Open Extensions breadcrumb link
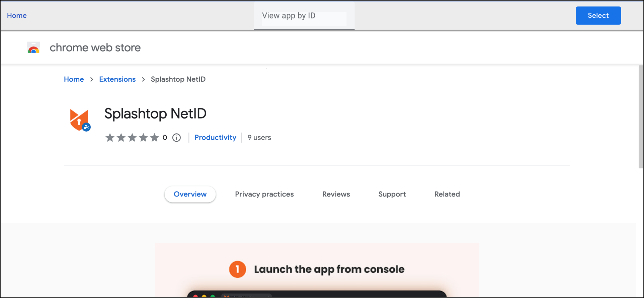 (x=117, y=79)
